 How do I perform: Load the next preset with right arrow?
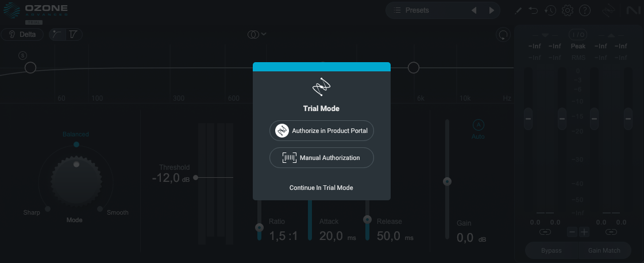(x=492, y=10)
